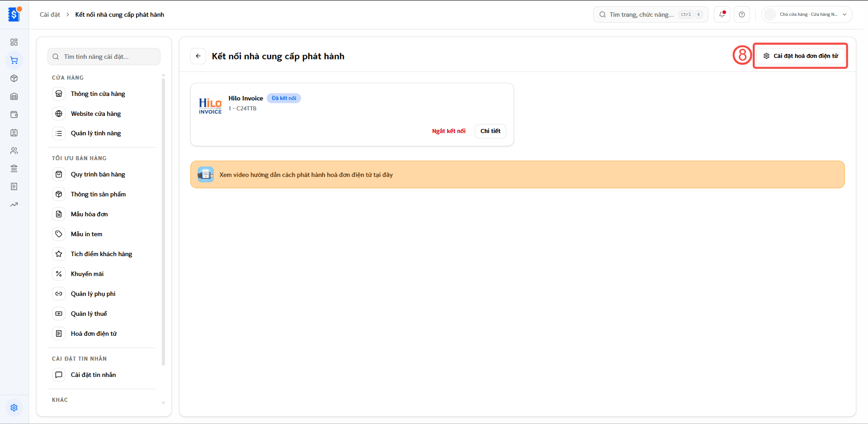Viewport: 868px width, 424px height.
Task: Click the Đã kết nối status badge
Action: pyautogui.click(x=284, y=98)
